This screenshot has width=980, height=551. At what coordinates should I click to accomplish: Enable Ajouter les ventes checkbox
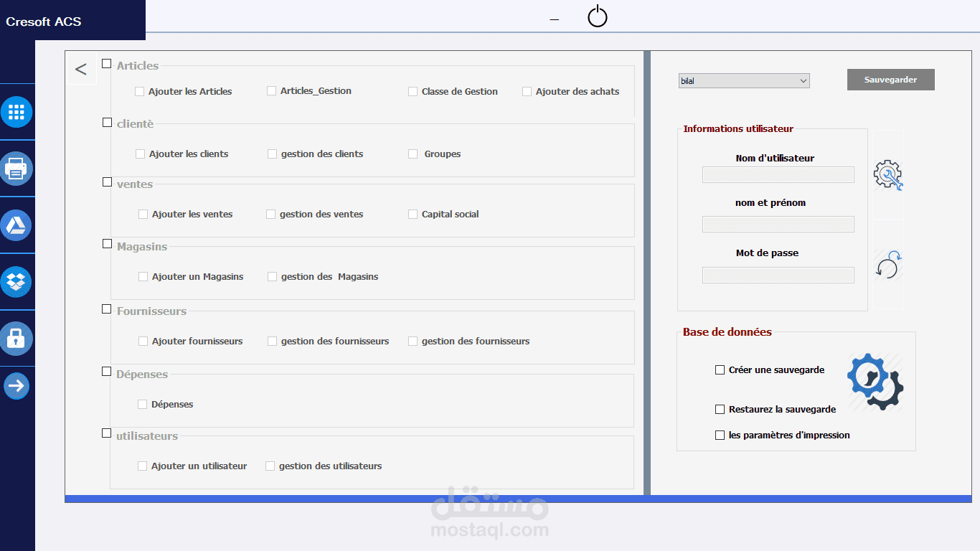(x=143, y=215)
